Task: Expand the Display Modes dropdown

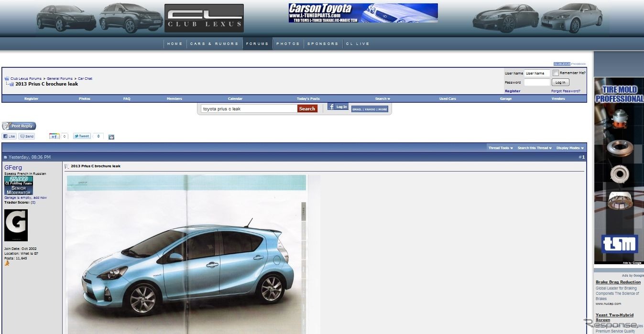Action: pos(570,148)
